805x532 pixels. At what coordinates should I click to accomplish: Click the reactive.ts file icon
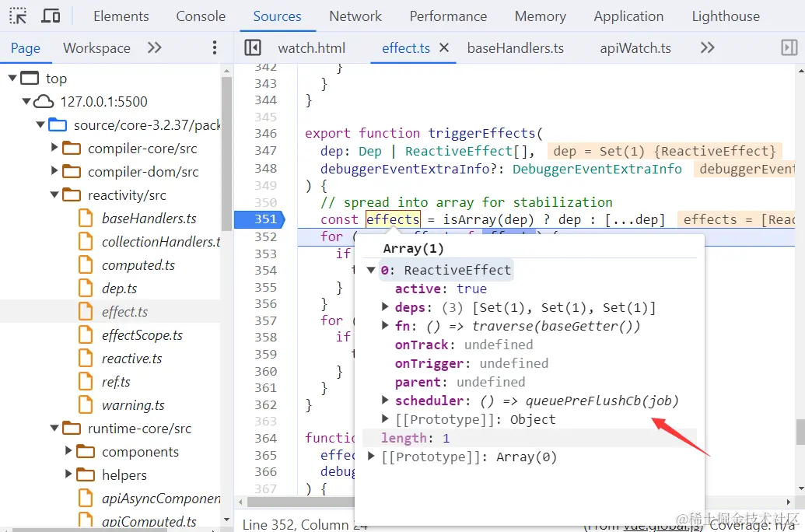[86, 359]
